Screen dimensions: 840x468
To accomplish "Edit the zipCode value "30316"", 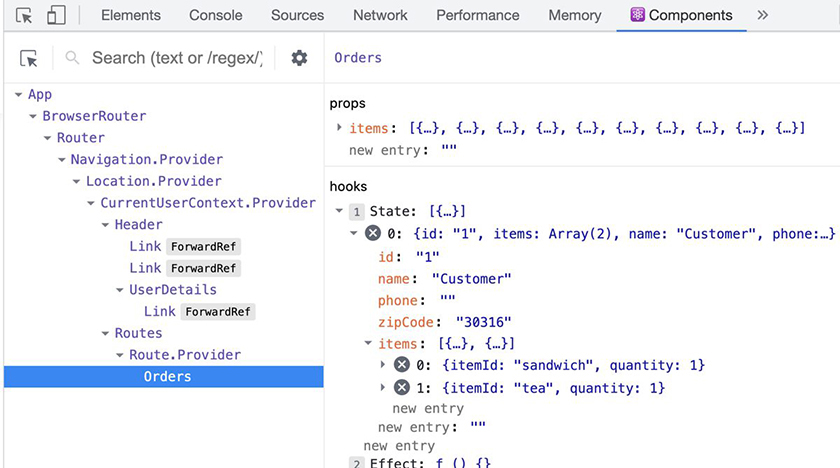I will [x=484, y=322].
